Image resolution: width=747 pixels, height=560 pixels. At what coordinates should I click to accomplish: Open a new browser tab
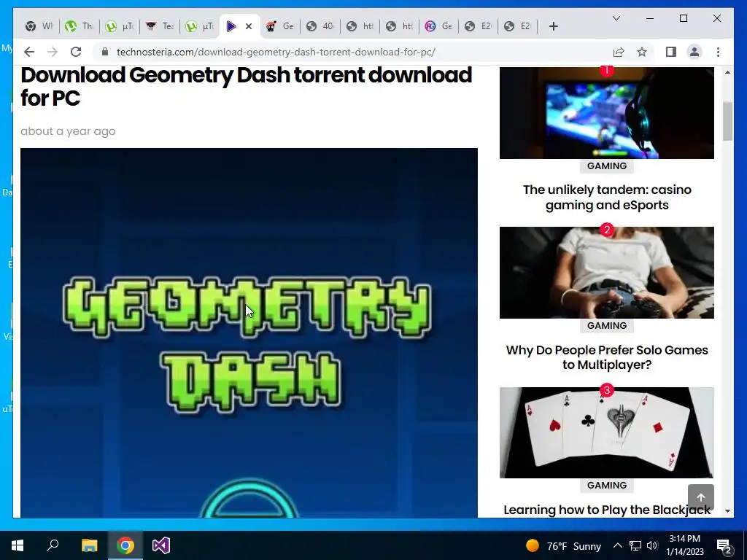(x=553, y=27)
